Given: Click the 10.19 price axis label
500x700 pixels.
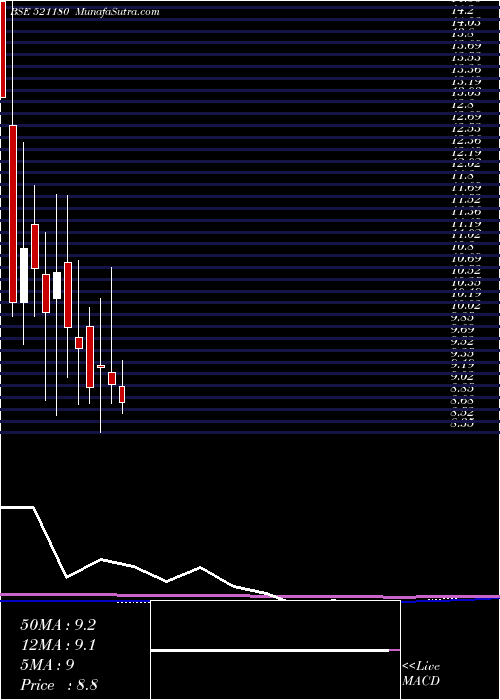Looking at the screenshot, I should click(x=466, y=294).
